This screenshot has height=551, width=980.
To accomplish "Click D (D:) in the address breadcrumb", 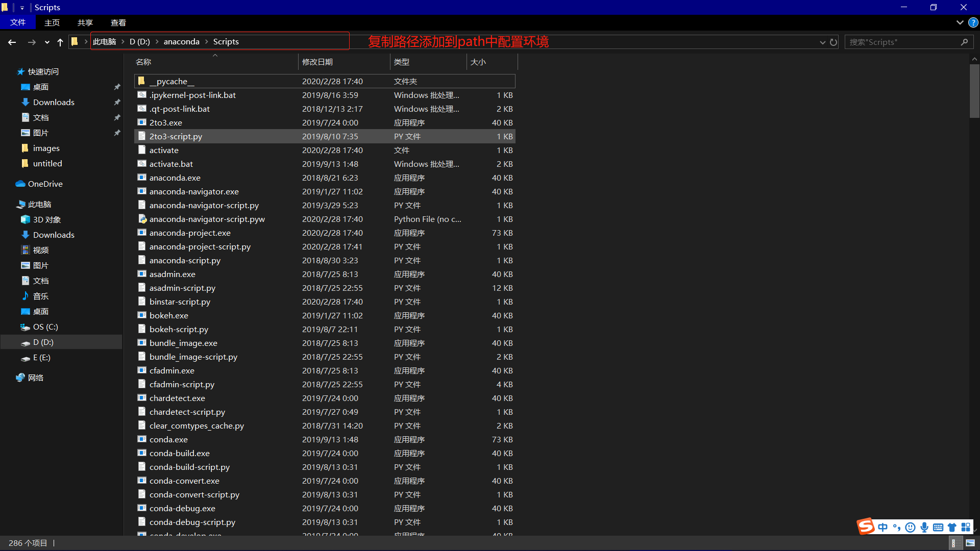I will [140, 42].
